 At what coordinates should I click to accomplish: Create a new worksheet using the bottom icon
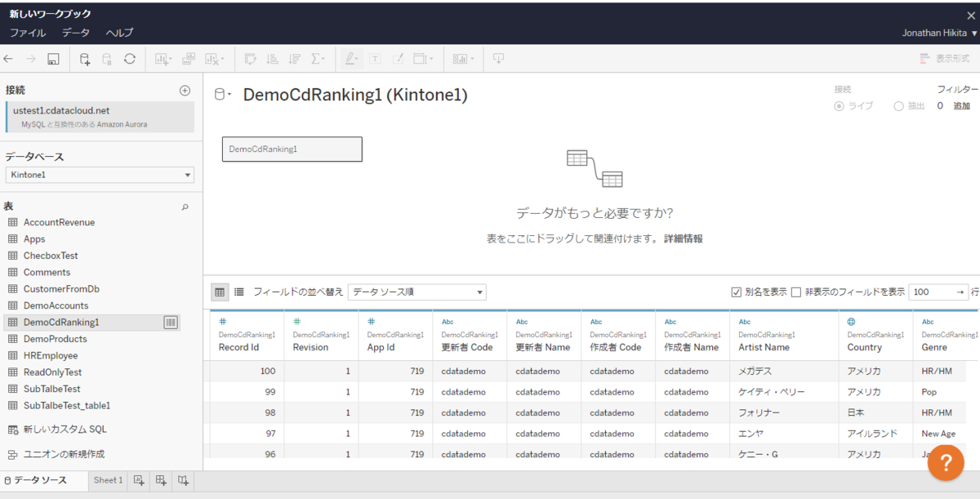coord(139,480)
